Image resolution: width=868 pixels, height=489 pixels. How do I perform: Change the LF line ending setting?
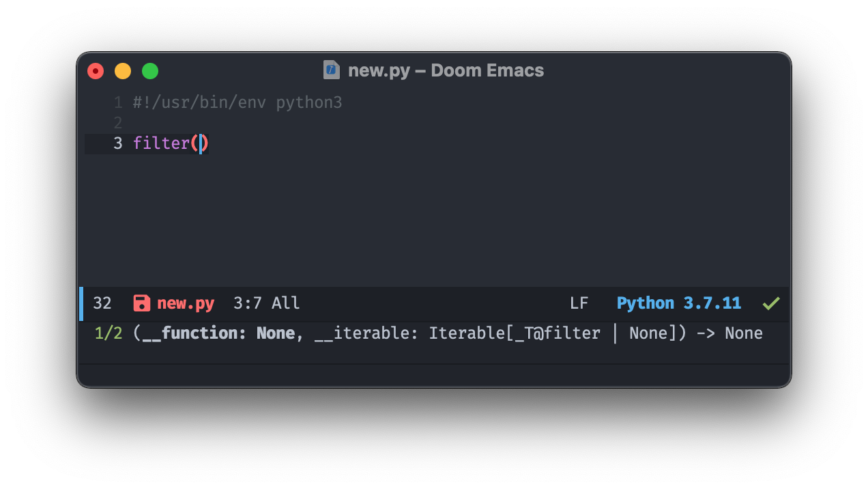click(x=579, y=303)
